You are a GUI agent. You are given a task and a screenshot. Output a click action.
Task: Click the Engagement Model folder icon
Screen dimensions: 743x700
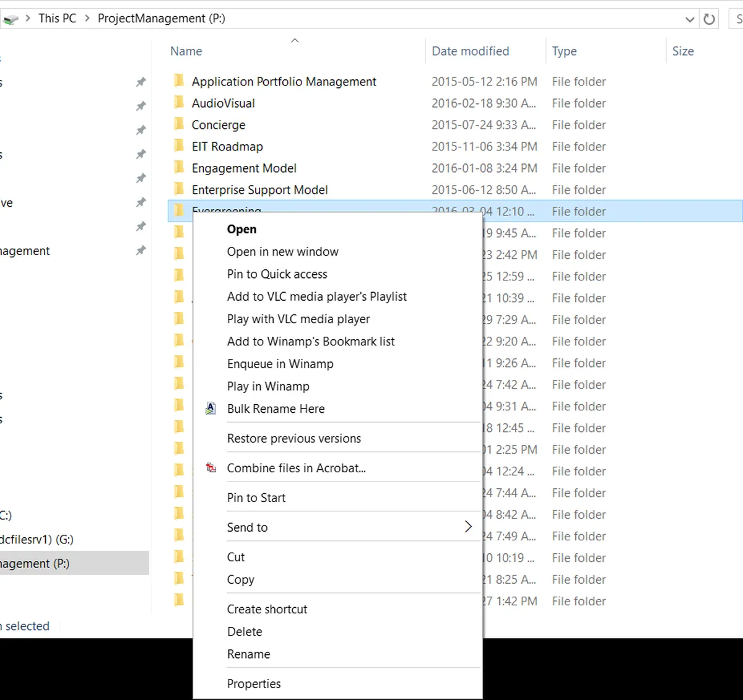click(179, 168)
